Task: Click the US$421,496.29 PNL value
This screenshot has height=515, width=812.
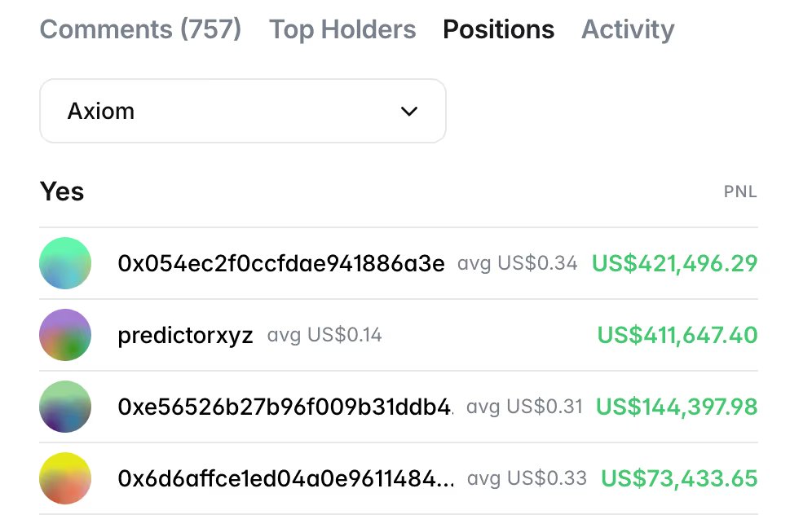Action: tap(674, 263)
